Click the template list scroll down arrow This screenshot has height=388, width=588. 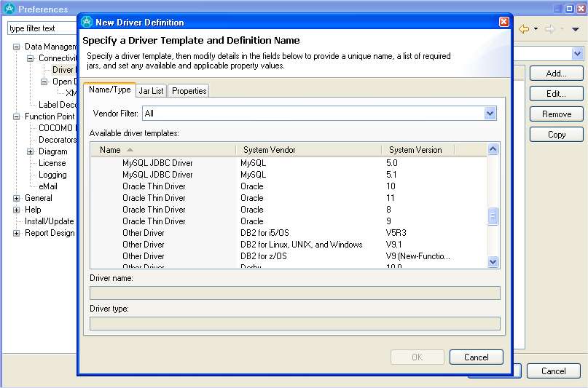493,262
